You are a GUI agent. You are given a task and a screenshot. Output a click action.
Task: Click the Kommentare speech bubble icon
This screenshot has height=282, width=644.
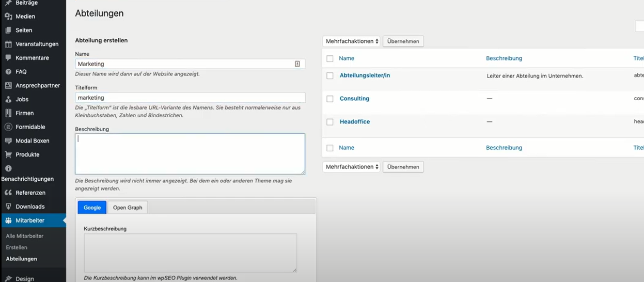tap(8, 58)
